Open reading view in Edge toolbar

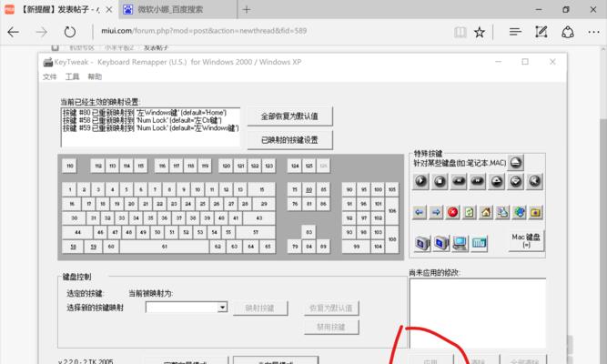(x=460, y=32)
